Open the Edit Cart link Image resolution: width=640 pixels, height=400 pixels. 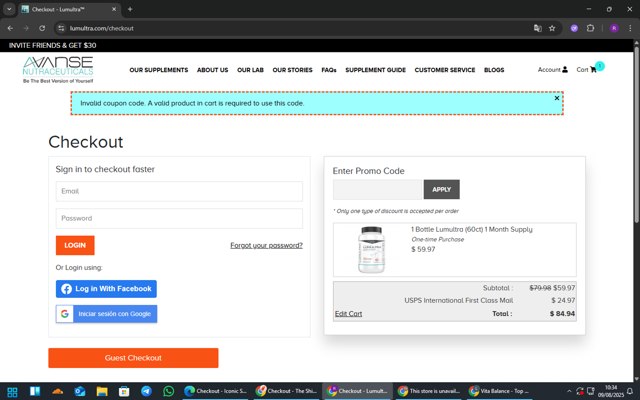(348, 313)
